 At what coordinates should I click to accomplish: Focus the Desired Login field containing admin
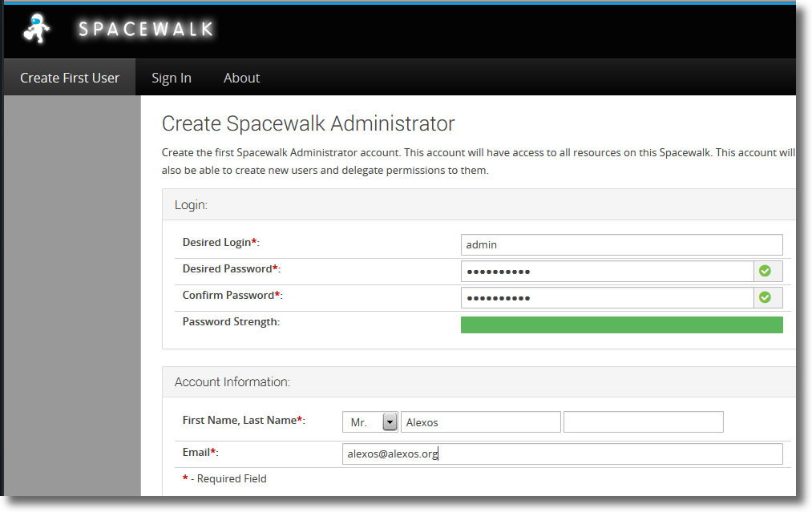coord(621,245)
